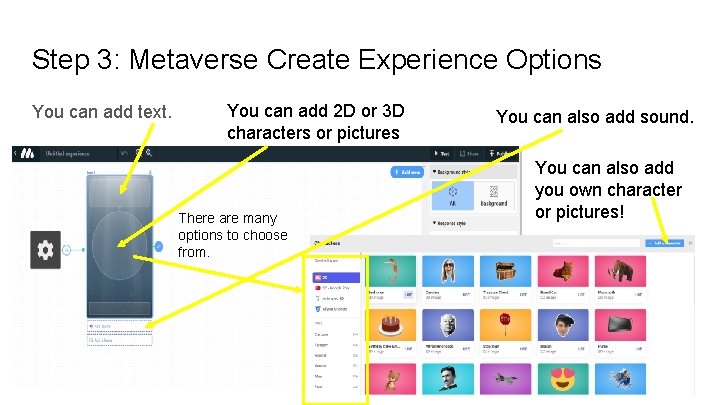Choose the blue flying character thumbnail
The height and width of the screenshot is (405, 720).
point(620,379)
